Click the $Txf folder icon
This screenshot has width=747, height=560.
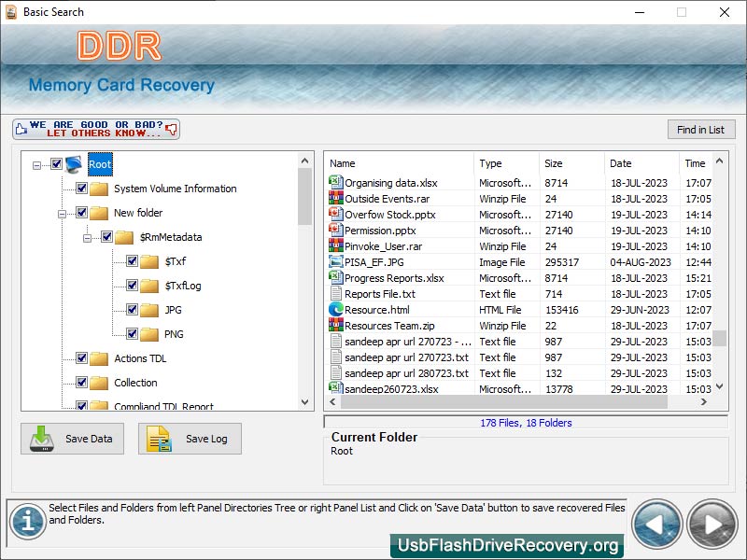tap(149, 261)
